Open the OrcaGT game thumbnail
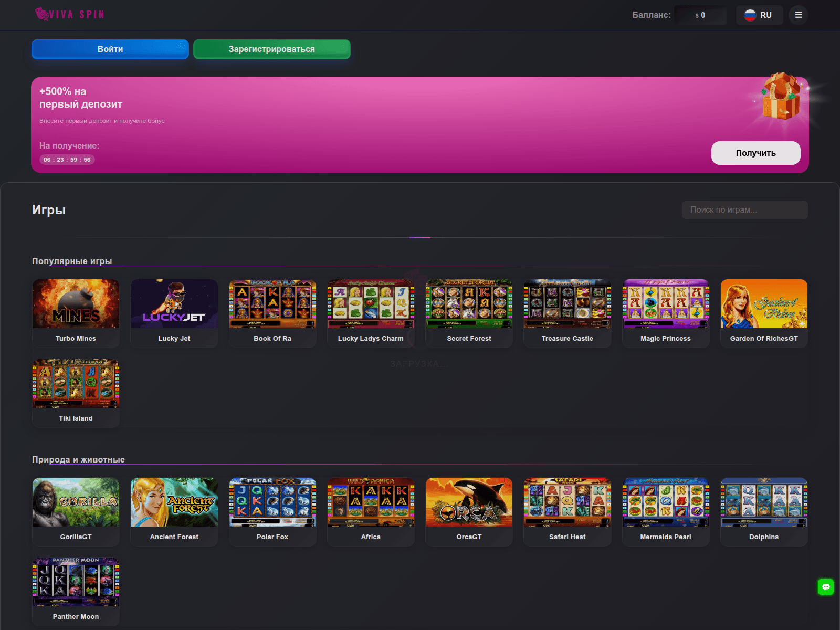Image resolution: width=840 pixels, height=630 pixels. (469, 502)
